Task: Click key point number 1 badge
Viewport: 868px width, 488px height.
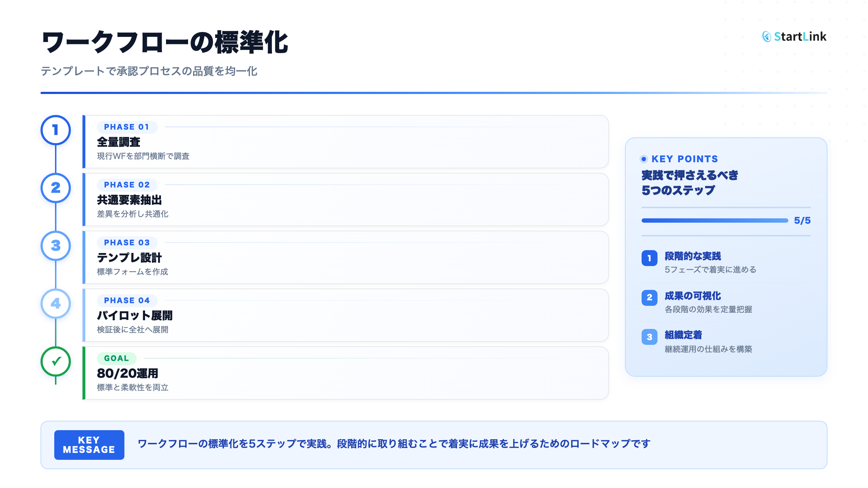Action: pyautogui.click(x=649, y=258)
